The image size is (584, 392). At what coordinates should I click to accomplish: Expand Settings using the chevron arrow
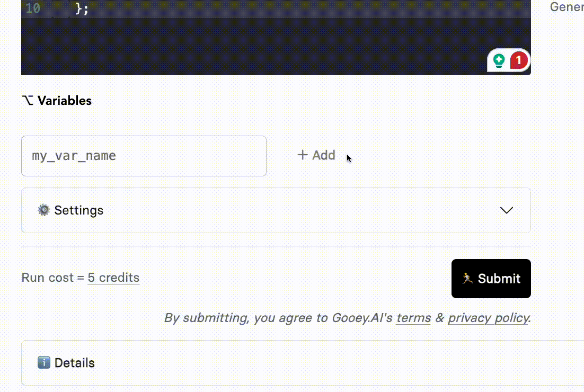[x=507, y=210]
